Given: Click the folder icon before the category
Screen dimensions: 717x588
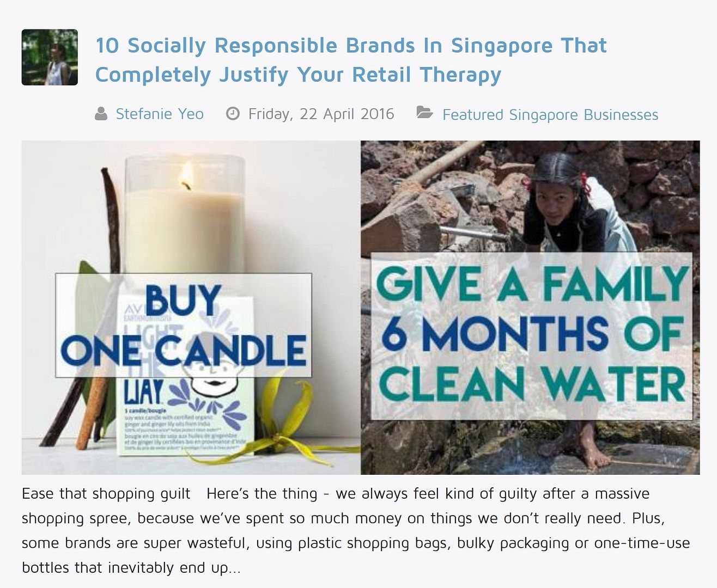Looking at the screenshot, I should pyautogui.click(x=424, y=113).
